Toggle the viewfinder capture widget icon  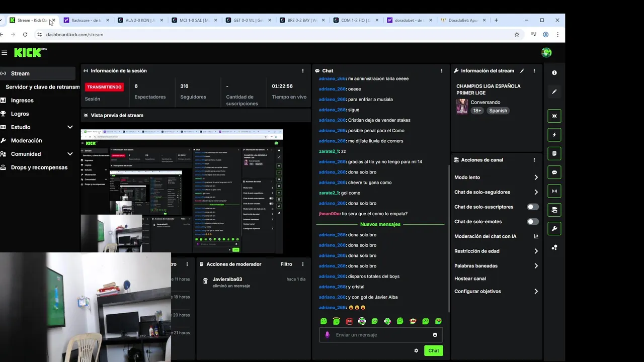pyautogui.click(x=554, y=116)
